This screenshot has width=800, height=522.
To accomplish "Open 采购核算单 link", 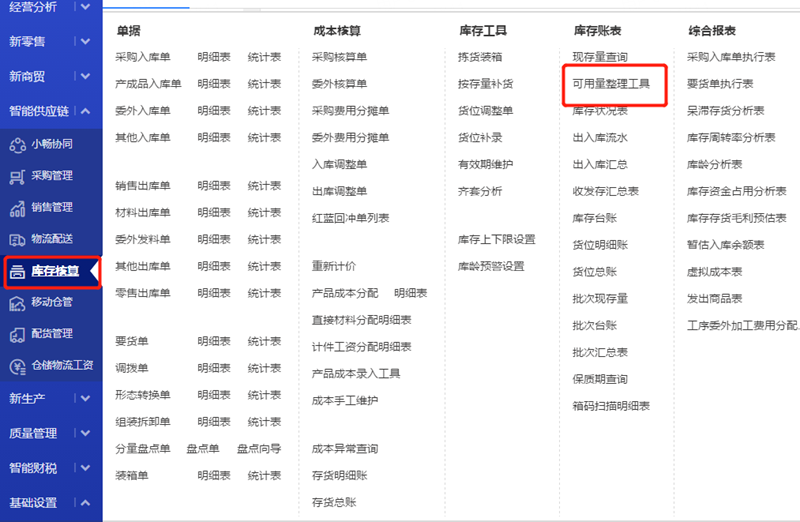I will coord(339,57).
